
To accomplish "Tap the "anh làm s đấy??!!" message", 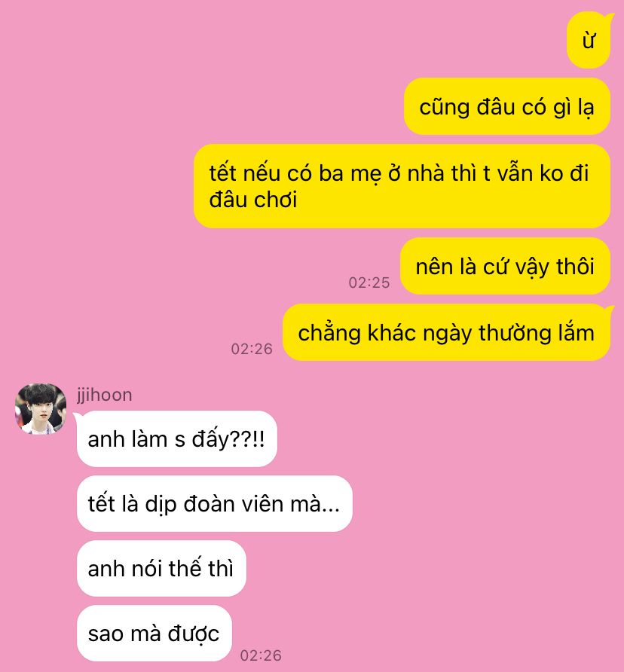I will point(176,439).
